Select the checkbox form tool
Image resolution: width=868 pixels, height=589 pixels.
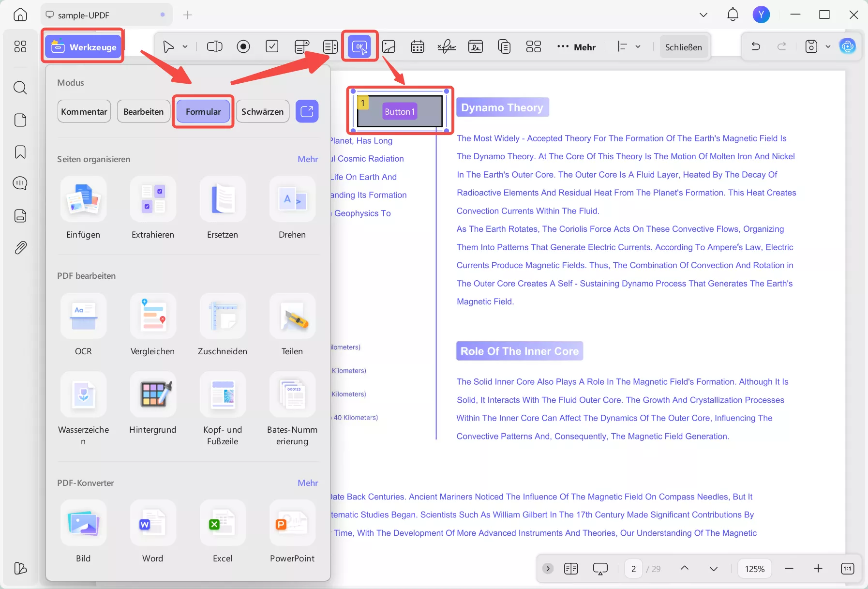[272, 46]
